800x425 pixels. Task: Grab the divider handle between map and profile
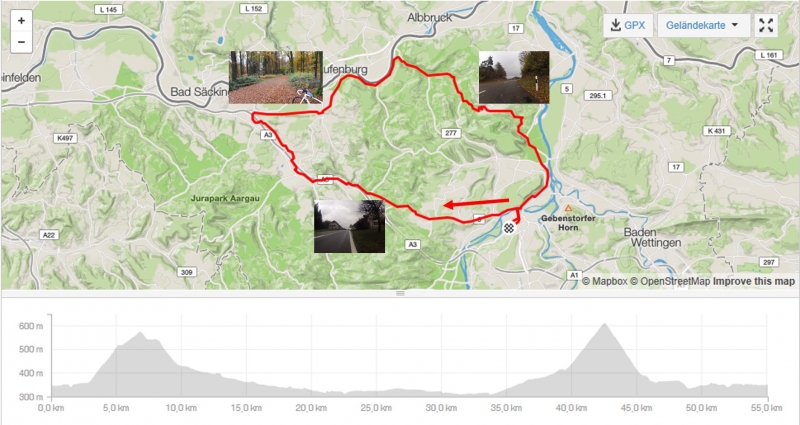pos(400,293)
